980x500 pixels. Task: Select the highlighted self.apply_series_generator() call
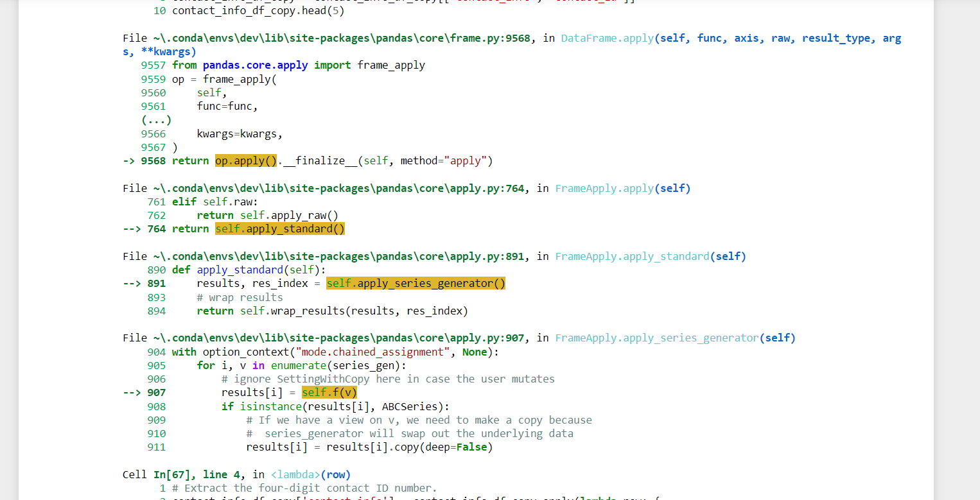point(415,283)
